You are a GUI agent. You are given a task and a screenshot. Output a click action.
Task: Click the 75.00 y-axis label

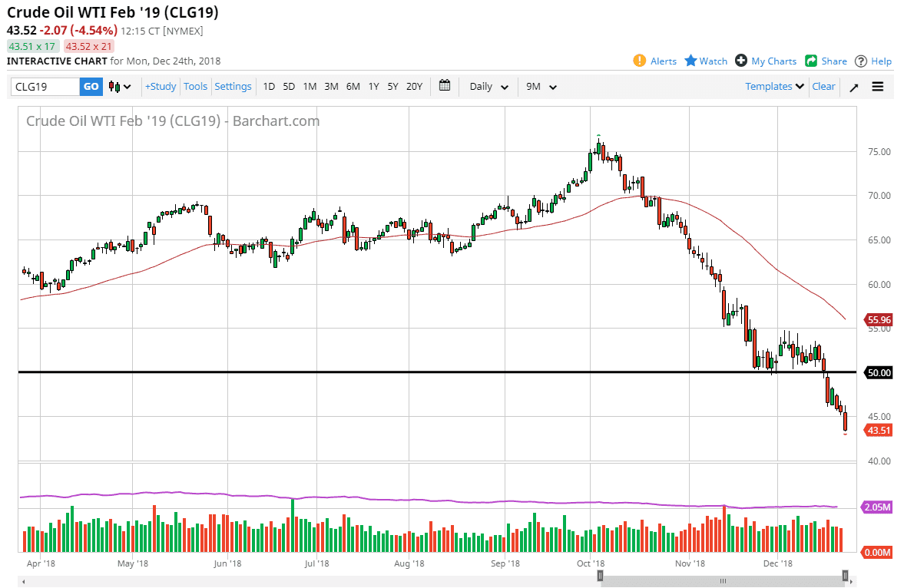879,152
